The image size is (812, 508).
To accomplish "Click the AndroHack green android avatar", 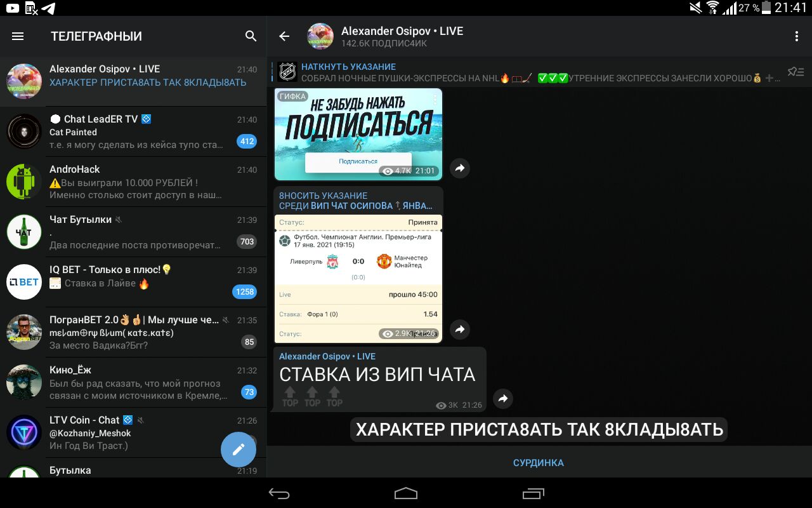I will pyautogui.click(x=24, y=182).
